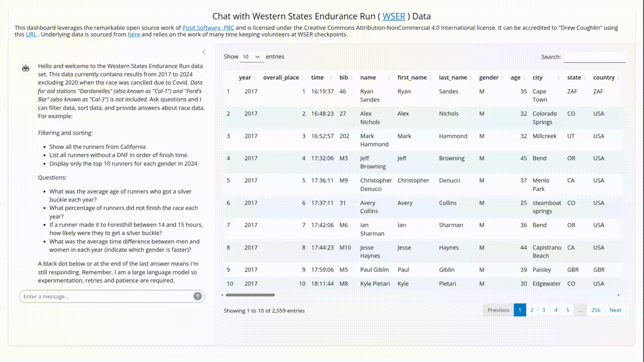Click the Next pagination button

pos(615,310)
